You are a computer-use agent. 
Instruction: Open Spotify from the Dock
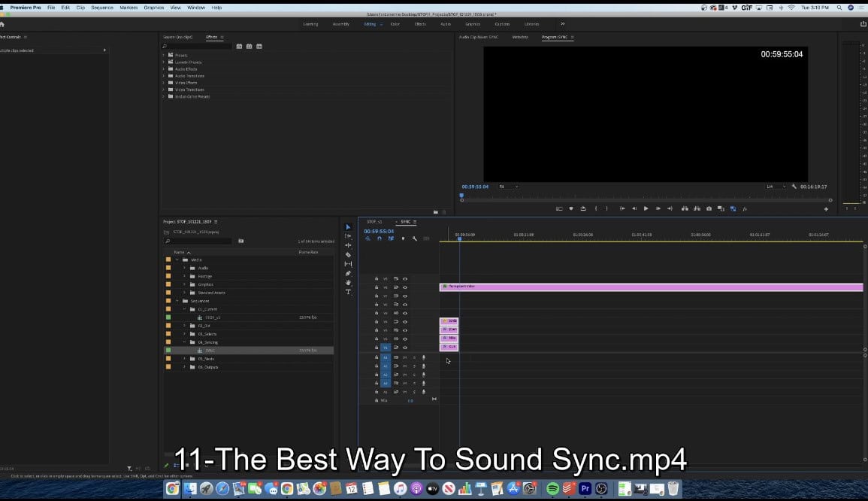552,489
